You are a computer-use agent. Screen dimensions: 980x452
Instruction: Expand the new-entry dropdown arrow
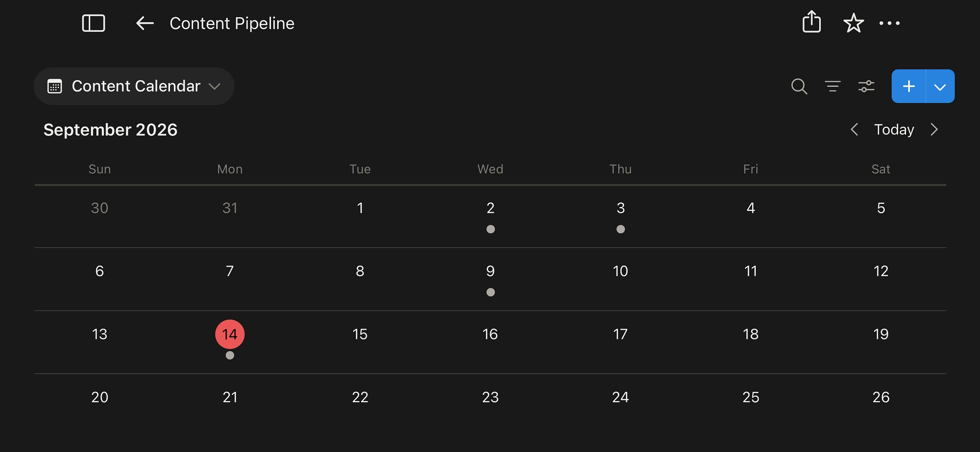[940, 86]
